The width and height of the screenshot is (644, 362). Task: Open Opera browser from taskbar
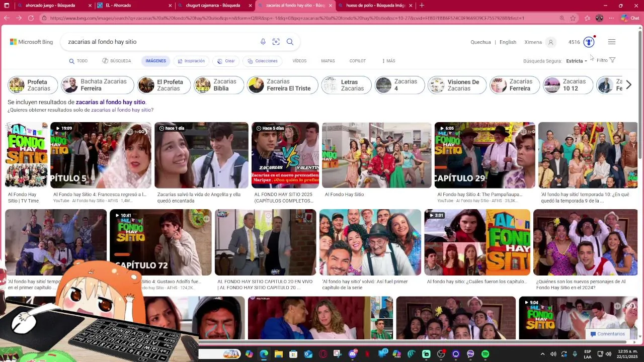click(x=323, y=354)
